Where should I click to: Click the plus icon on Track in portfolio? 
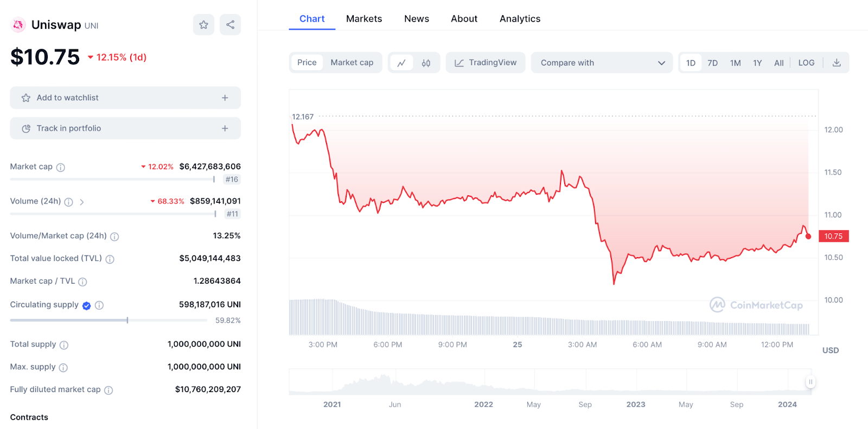point(225,129)
